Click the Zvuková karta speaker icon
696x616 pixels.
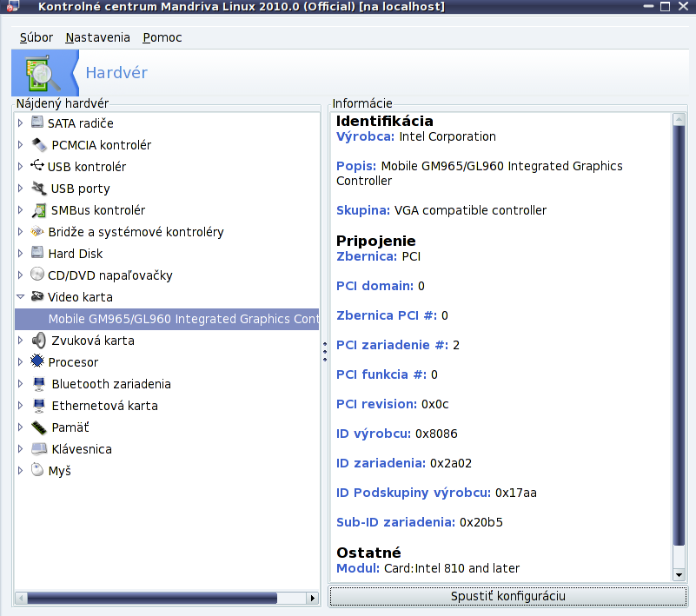point(39,341)
